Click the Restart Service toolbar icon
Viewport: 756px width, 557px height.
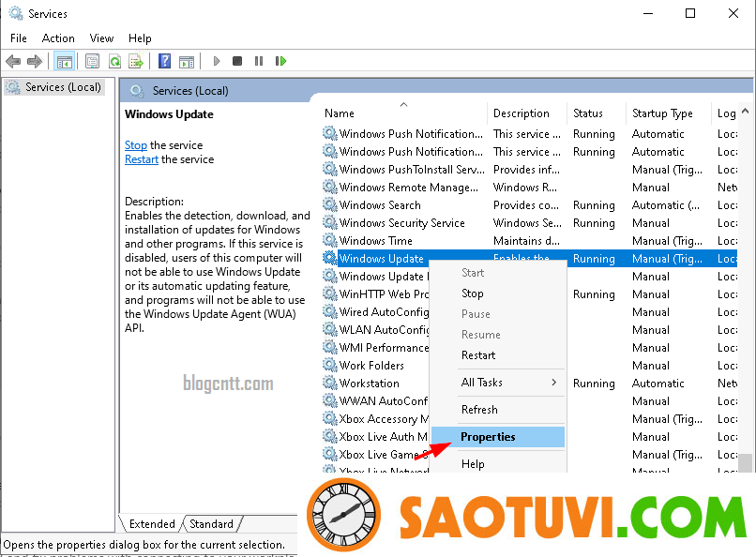point(280,61)
